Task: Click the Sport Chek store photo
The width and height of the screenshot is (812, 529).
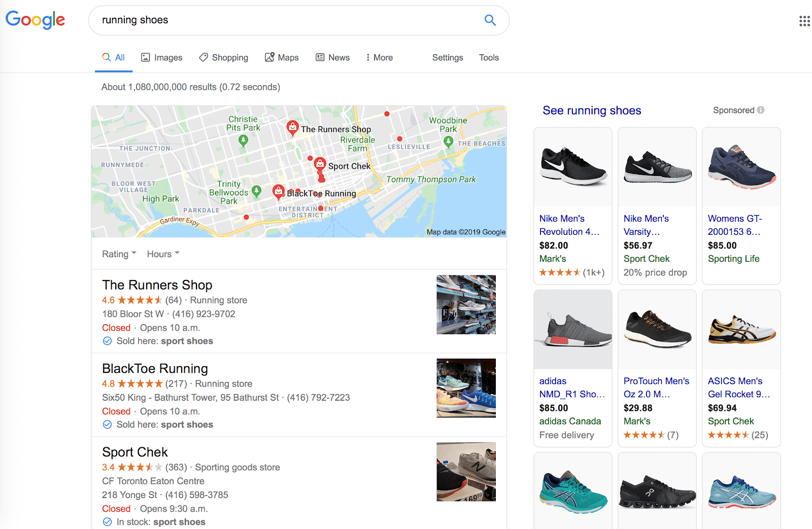Action: click(466, 472)
